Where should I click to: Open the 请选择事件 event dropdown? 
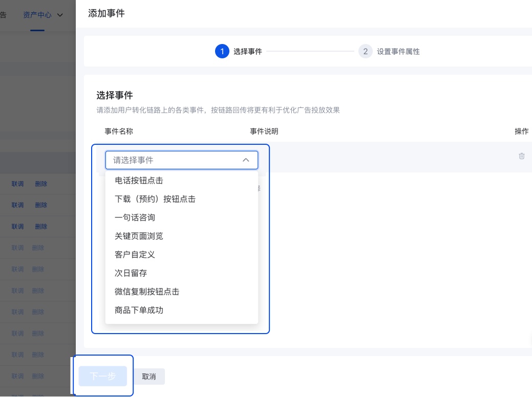click(x=182, y=160)
